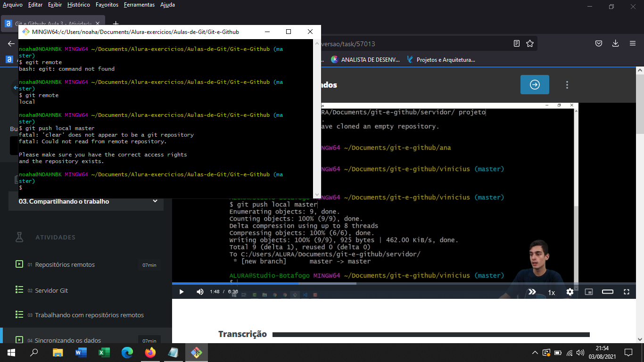Click the video seek bar to change position
The image size is (644, 362).
point(377,283)
